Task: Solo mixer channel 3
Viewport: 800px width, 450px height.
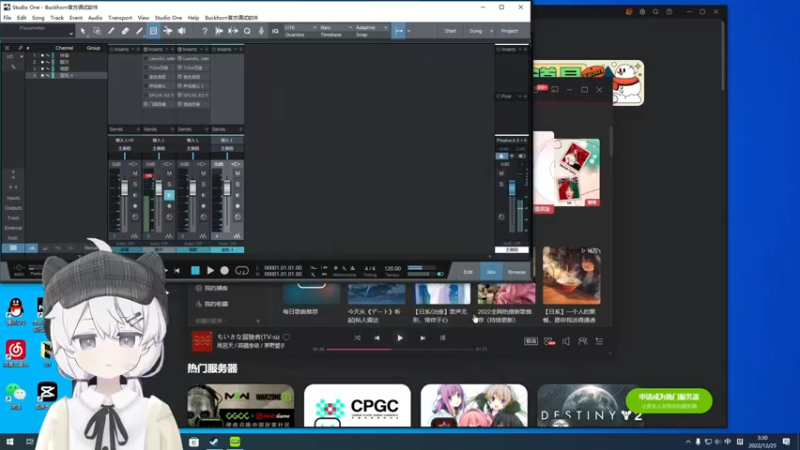Action: tap(204, 184)
